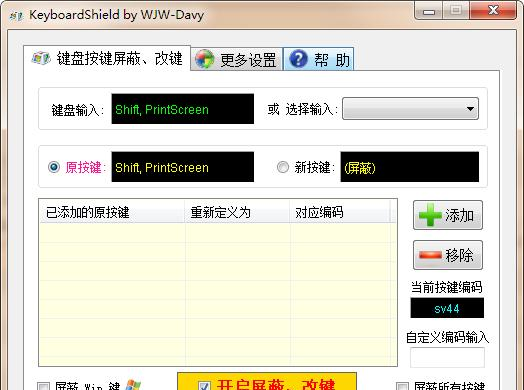Click the green plus icon on 添加 button
The image size is (524, 390).
[x=430, y=215]
